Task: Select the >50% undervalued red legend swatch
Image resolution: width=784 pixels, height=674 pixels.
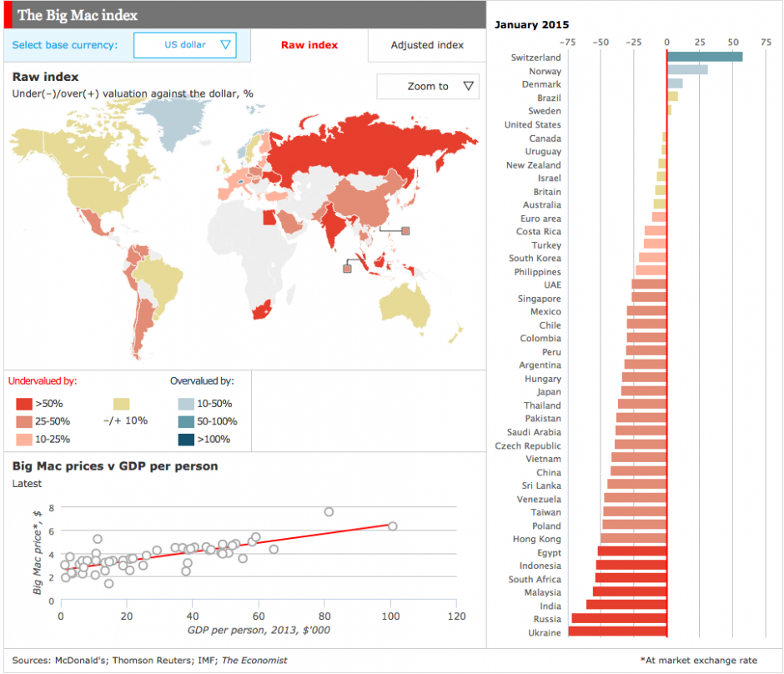Action: tap(23, 403)
